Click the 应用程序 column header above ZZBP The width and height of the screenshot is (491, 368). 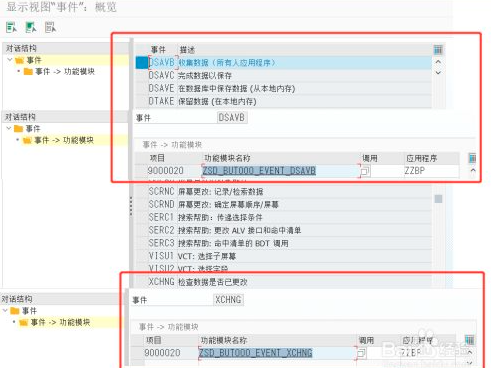(421, 158)
